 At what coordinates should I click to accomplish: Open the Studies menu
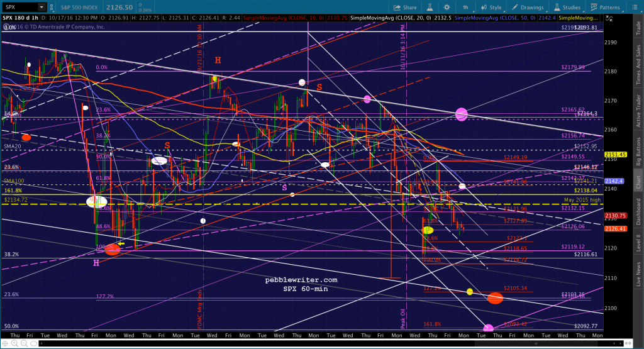(x=567, y=8)
